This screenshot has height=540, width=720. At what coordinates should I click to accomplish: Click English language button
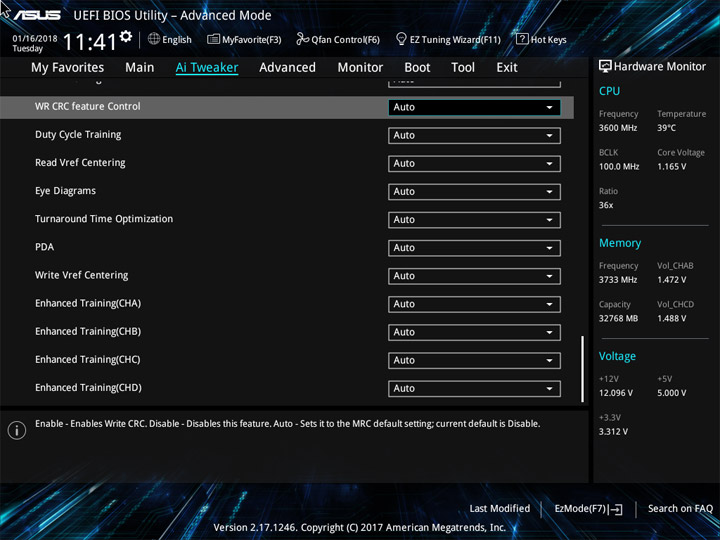pyautogui.click(x=170, y=39)
